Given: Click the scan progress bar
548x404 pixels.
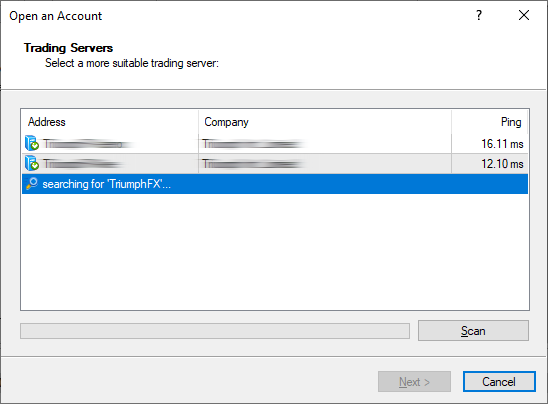Looking at the screenshot, I should 215,331.
